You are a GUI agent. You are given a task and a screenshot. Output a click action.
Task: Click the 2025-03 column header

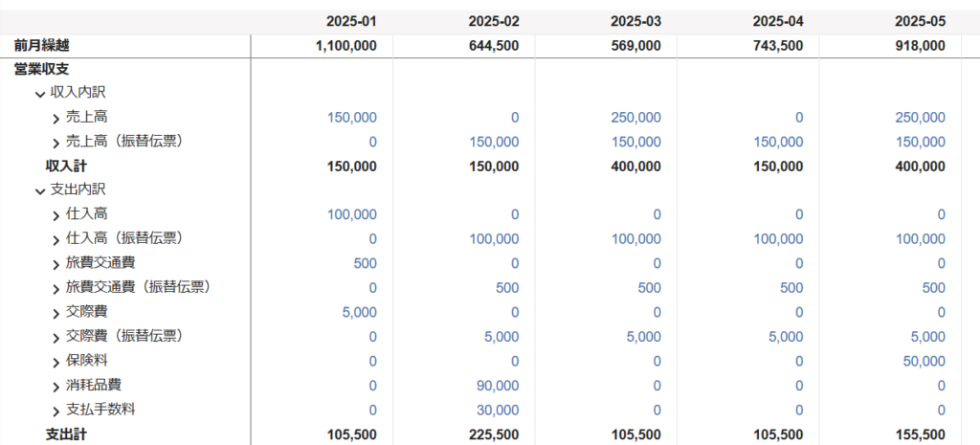(635, 21)
